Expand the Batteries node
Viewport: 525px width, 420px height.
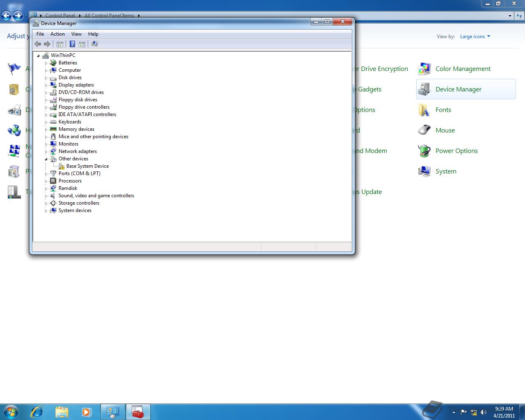(46, 63)
